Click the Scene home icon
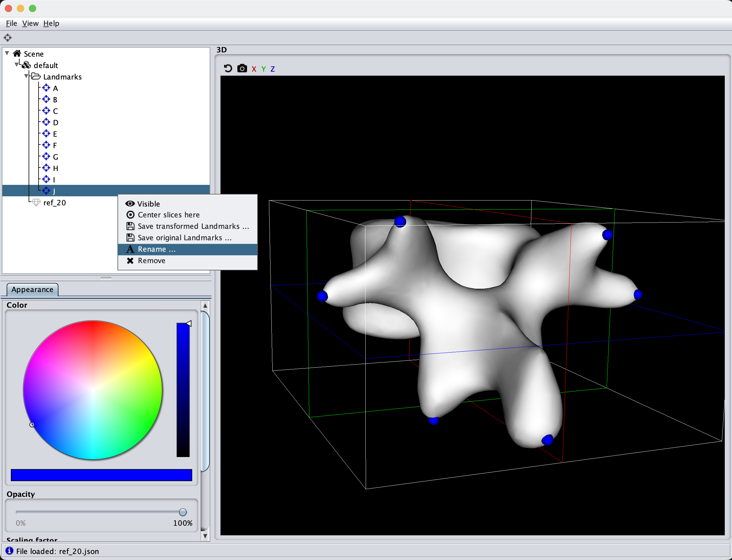 (x=17, y=53)
